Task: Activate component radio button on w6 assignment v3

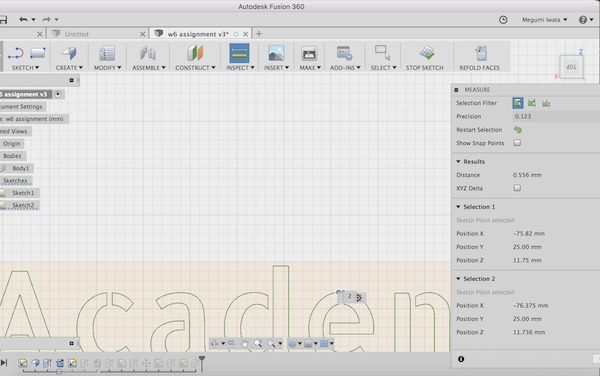Action: [58, 94]
